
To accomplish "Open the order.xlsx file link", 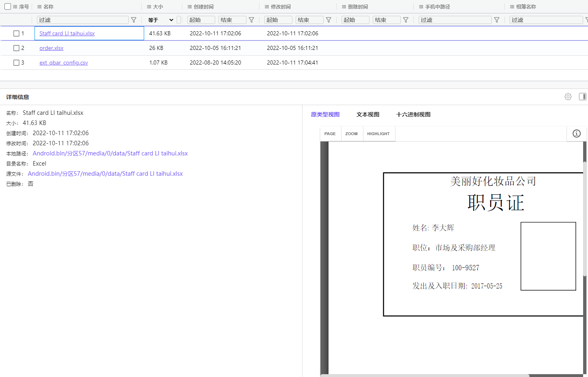I will pyautogui.click(x=51, y=48).
